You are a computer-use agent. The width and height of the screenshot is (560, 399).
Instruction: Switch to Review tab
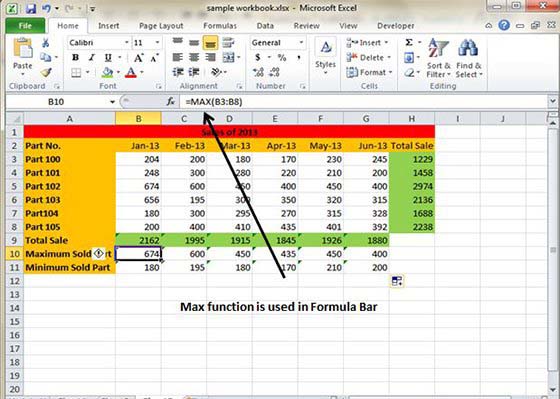coord(306,26)
